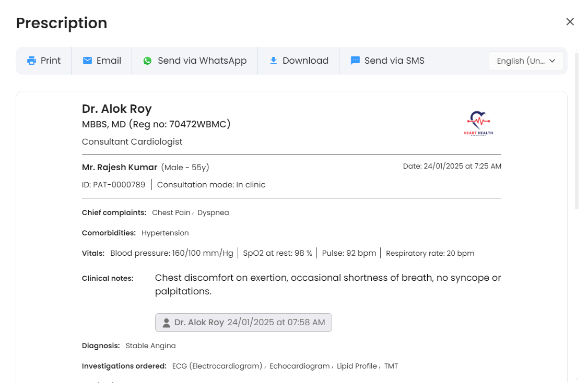Click the envelope Email icon

87,61
